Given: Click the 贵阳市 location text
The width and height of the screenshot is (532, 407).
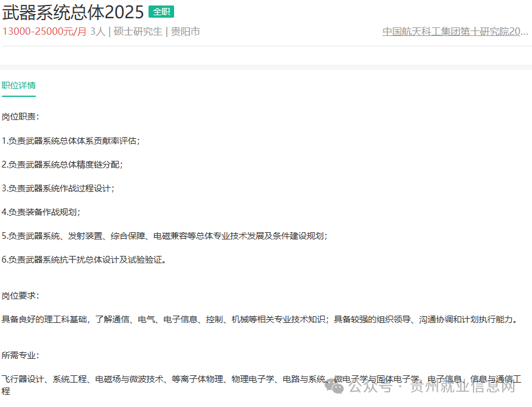Looking at the screenshot, I should 185,32.
